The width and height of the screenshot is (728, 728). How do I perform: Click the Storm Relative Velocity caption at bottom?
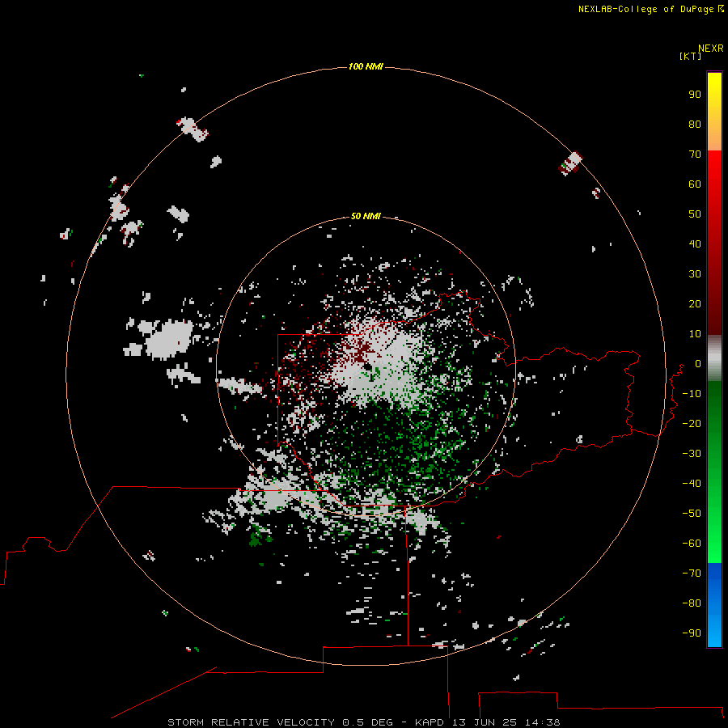[x=363, y=722]
